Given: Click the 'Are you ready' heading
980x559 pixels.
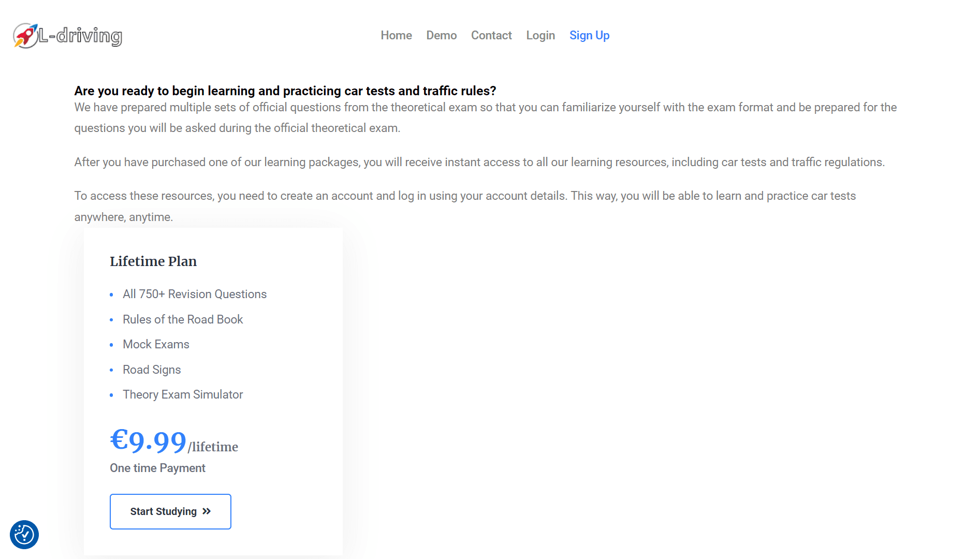Looking at the screenshot, I should [x=285, y=91].
